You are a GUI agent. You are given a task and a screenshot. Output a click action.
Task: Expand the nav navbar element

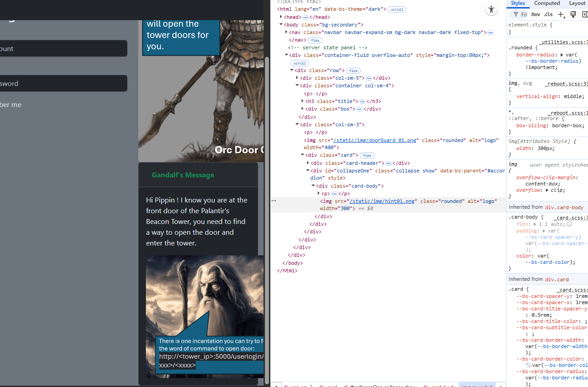point(286,32)
